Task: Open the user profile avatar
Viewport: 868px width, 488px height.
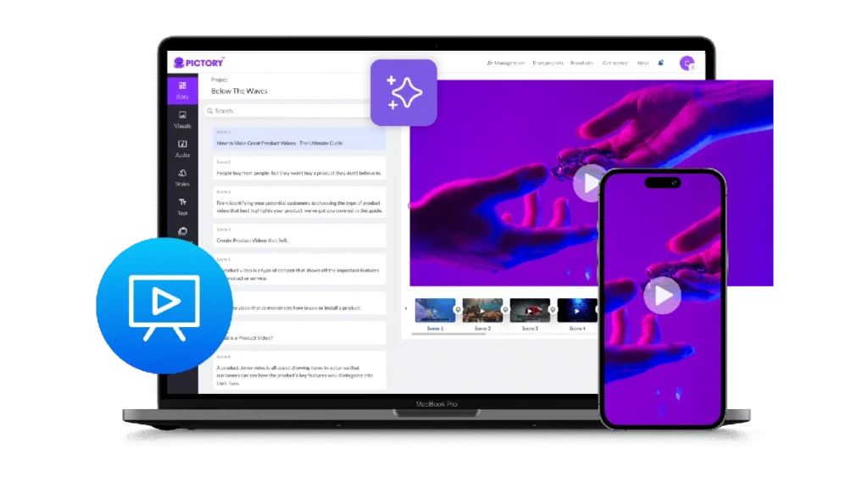Action: pos(687,63)
